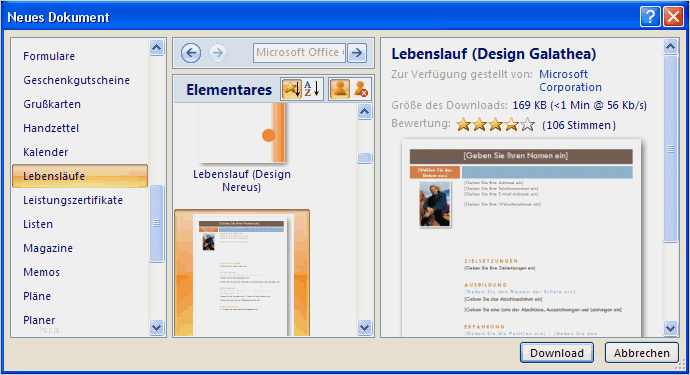The width and height of the screenshot is (690, 375).
Task: Click the preview pane scroll-down arrow
Action: [670, 328]
